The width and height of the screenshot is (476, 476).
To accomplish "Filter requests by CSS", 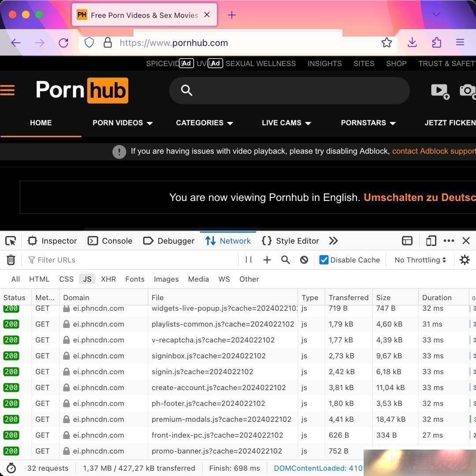I will (x=66, y=279).
